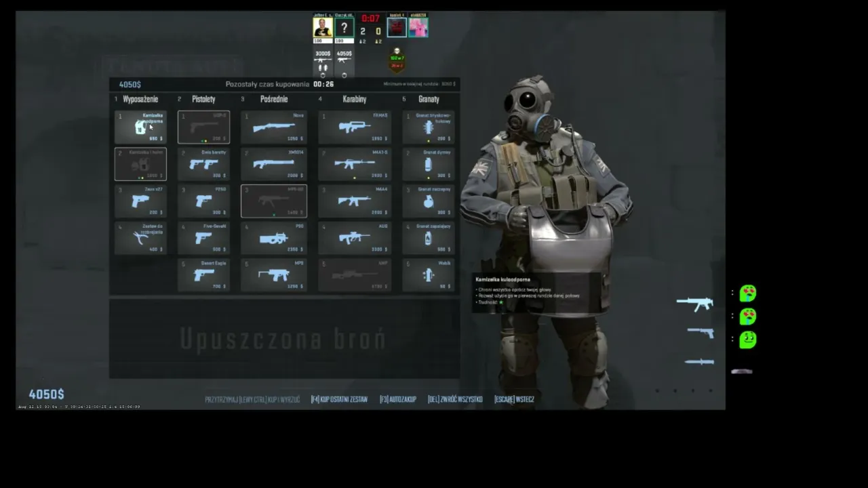This screenshot has width=868, height=488.
Task: Open the Wyposażenie equipment category
Action: tap(140, 99)
